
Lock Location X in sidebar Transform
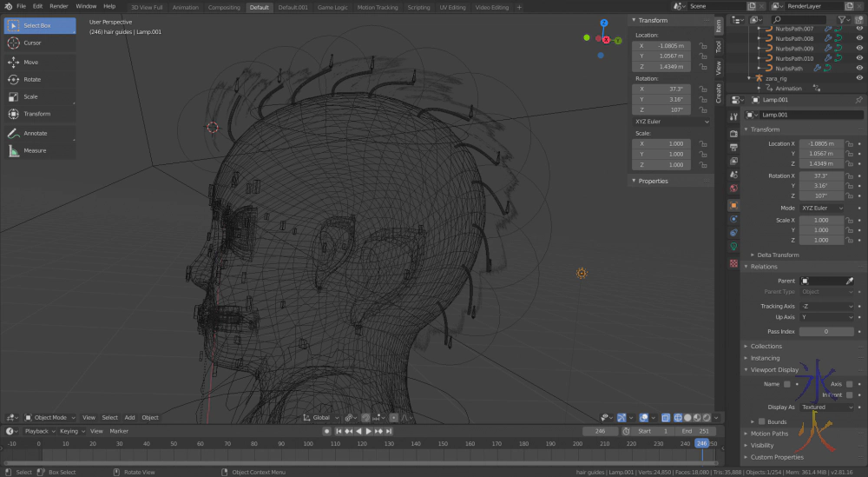702,46
